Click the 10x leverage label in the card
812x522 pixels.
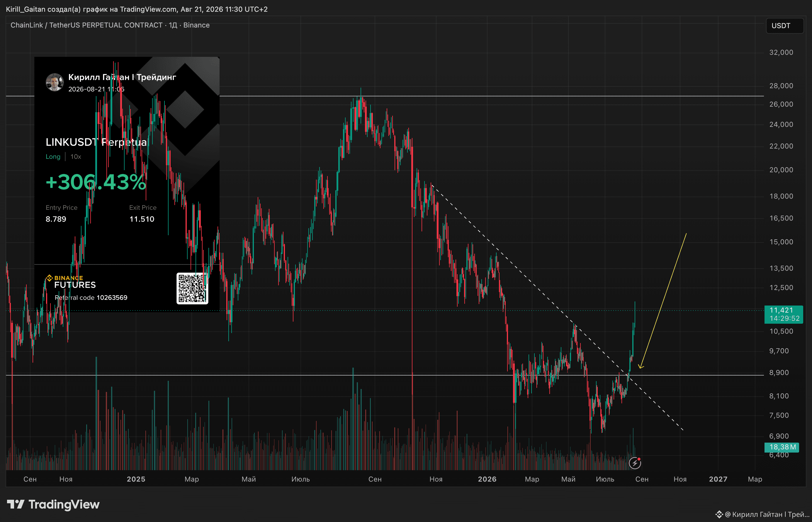tap(76, 157)
